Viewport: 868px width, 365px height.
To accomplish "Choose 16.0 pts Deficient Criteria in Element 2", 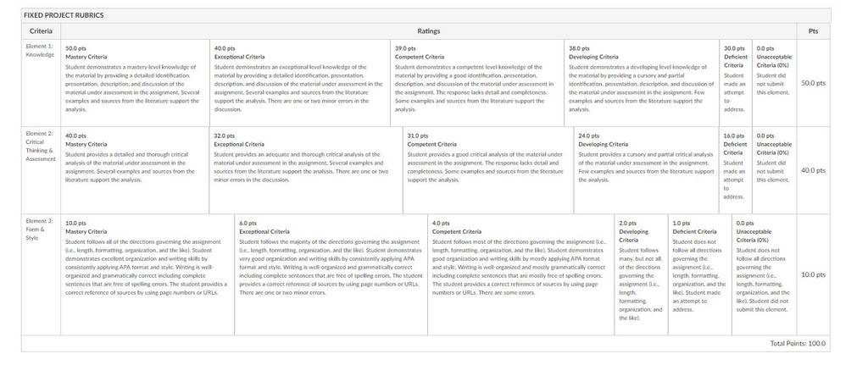I will pos(736,170).
